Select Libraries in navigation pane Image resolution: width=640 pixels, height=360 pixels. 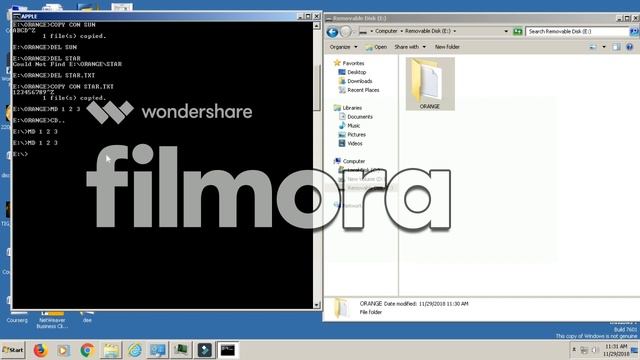point(352,108)
